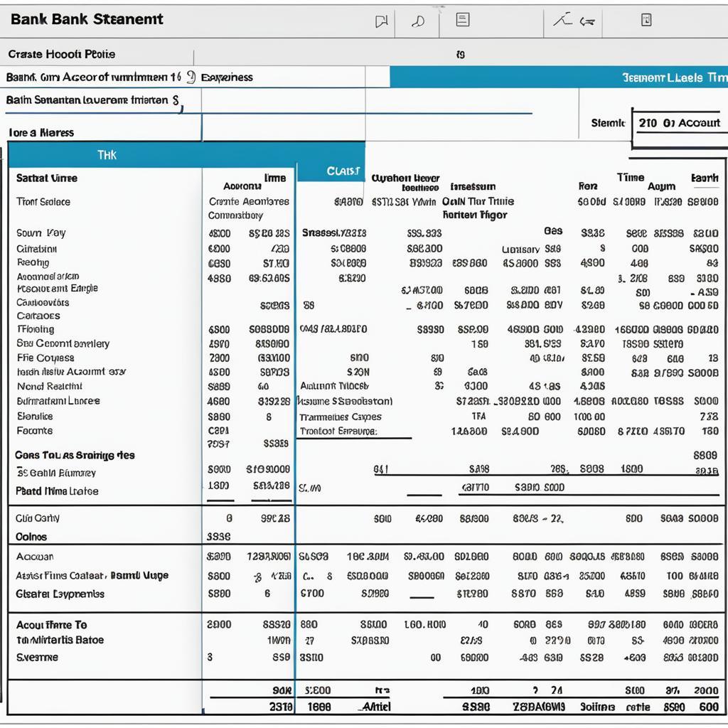Screen dimensions: 728x728
Task: Select the 'Craate Hoooti Ptoiie' label
Action: 62,54
